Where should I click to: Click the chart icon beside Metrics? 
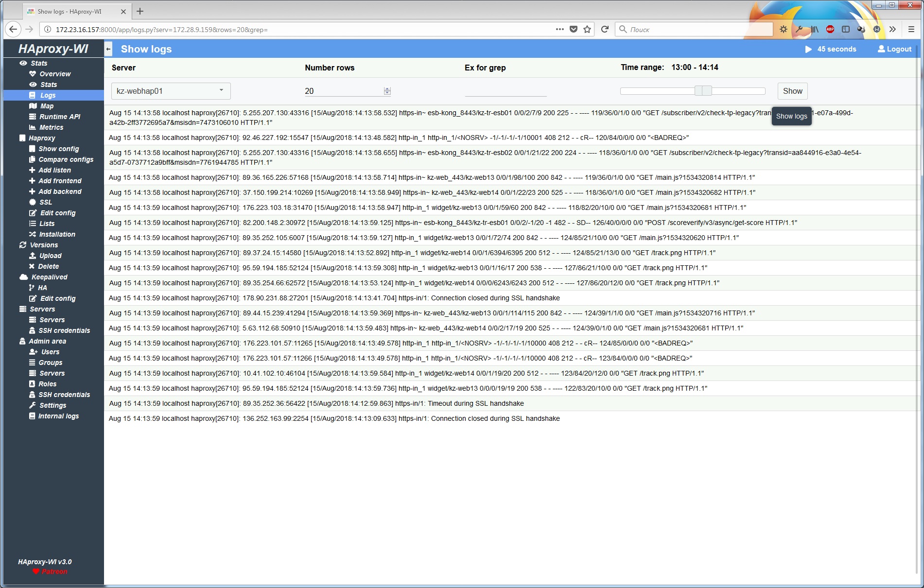(33, 127)
